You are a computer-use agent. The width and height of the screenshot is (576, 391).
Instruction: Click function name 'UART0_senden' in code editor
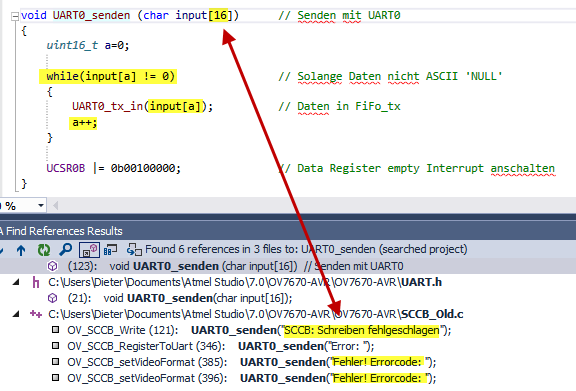coord(91,15)
